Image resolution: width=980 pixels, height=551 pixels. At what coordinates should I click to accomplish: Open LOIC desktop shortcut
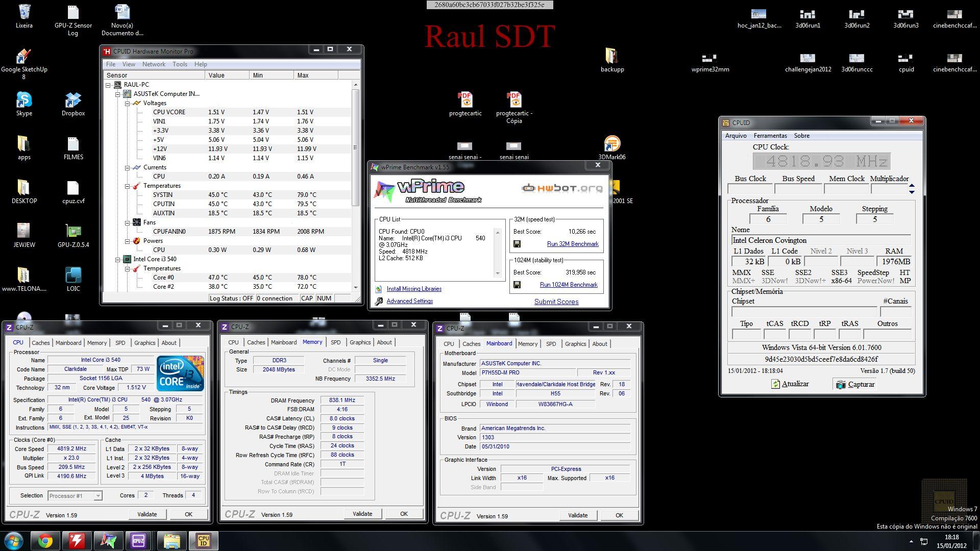73,280
